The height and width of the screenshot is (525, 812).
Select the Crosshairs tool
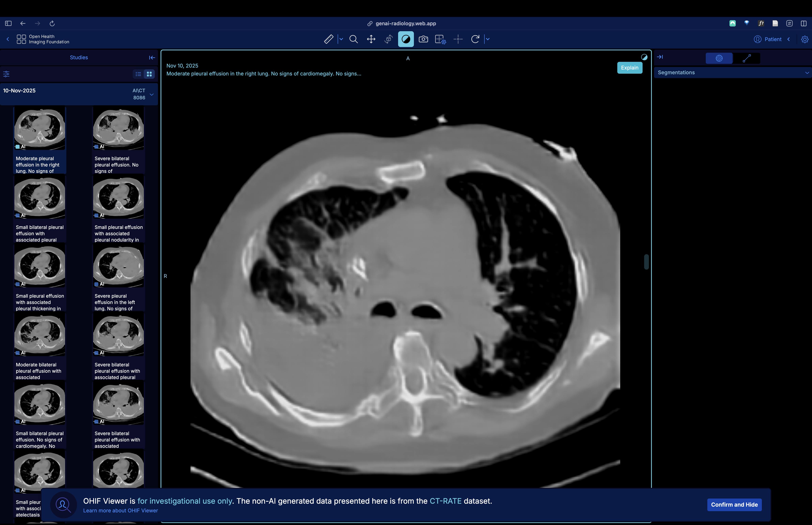click(x=458, y=39)
